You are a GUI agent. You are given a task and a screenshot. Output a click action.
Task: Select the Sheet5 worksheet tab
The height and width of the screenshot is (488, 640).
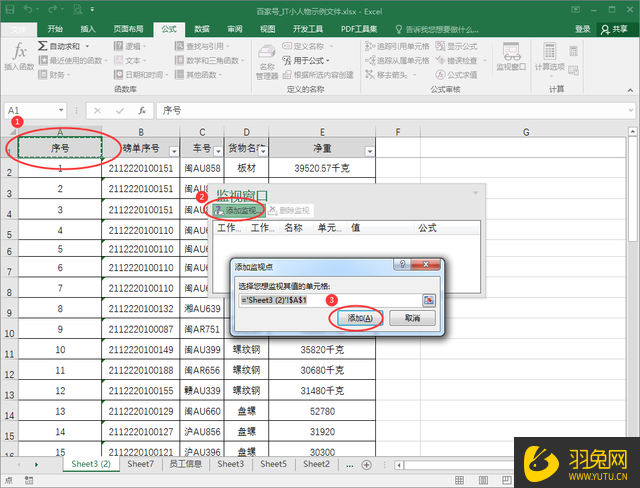click(273, 464)
